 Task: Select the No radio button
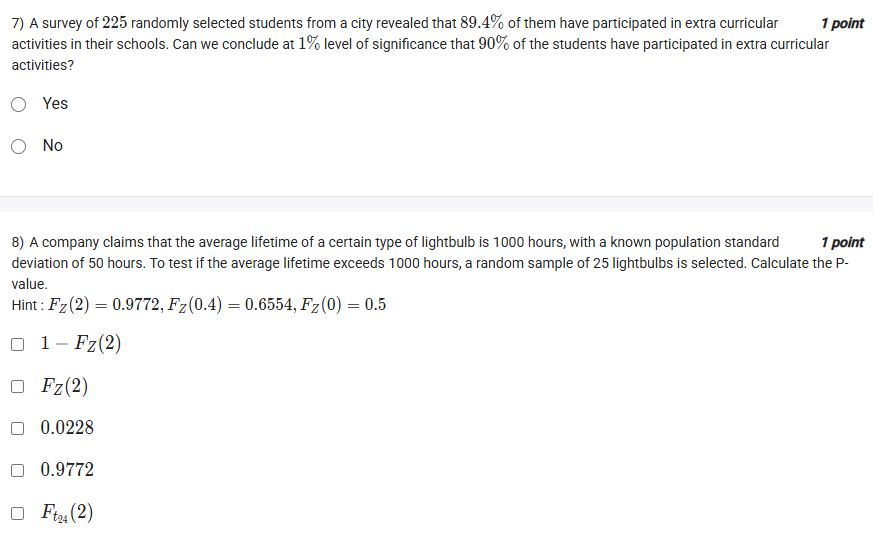click(x=19, y=146)
